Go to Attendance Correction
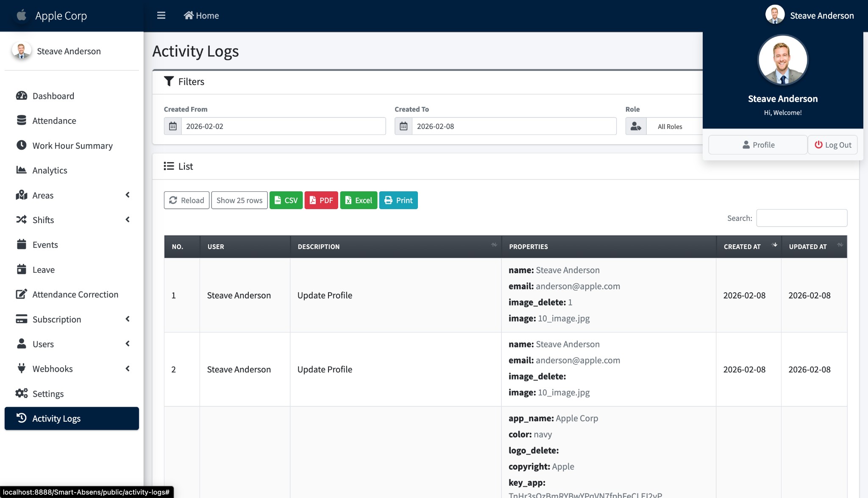 coord(75,294)
